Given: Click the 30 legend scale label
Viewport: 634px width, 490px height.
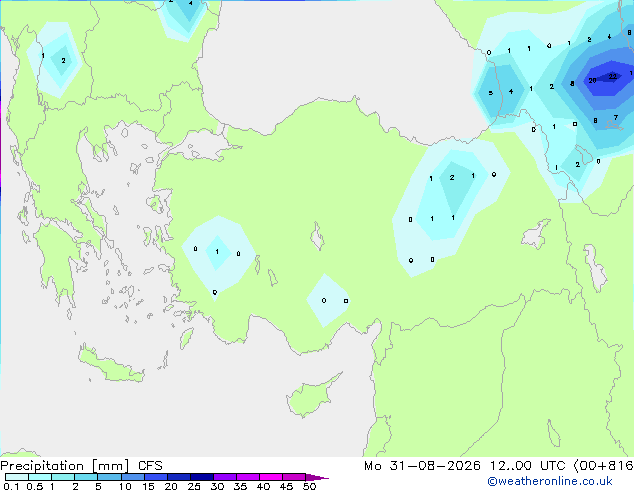Looking at the screenshot, I should tap(217, 486).
